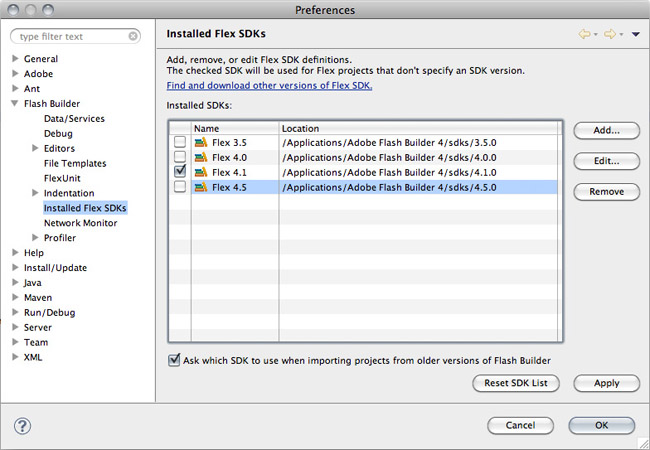Open the back history dropdown arrow
The height and width of the screenshot is (450, 650).
click(596, 34)
